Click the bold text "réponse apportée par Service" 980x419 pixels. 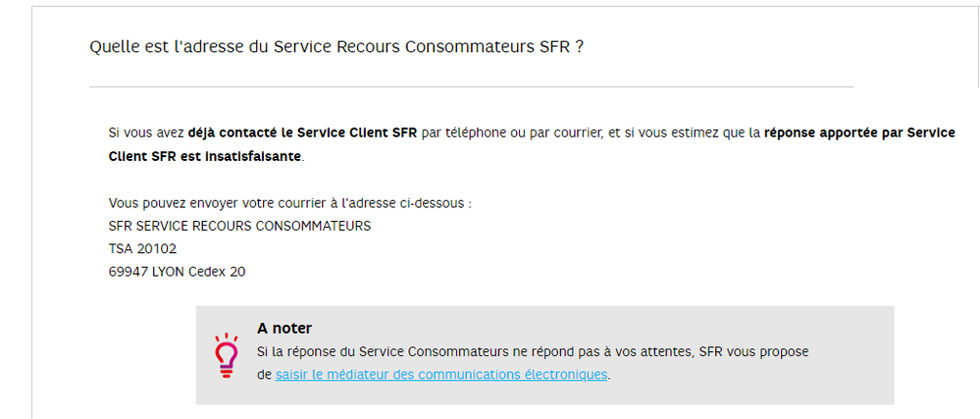[859, 132]
